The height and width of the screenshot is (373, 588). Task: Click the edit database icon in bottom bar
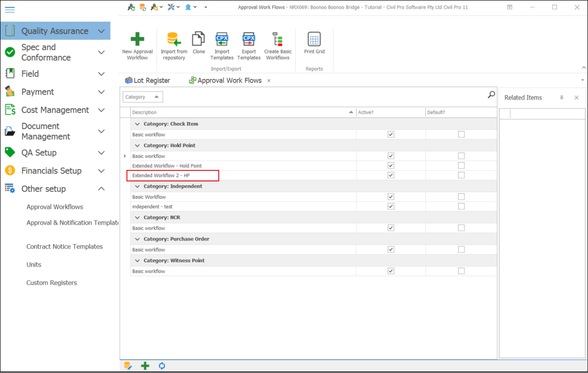(x=128, y=366)
